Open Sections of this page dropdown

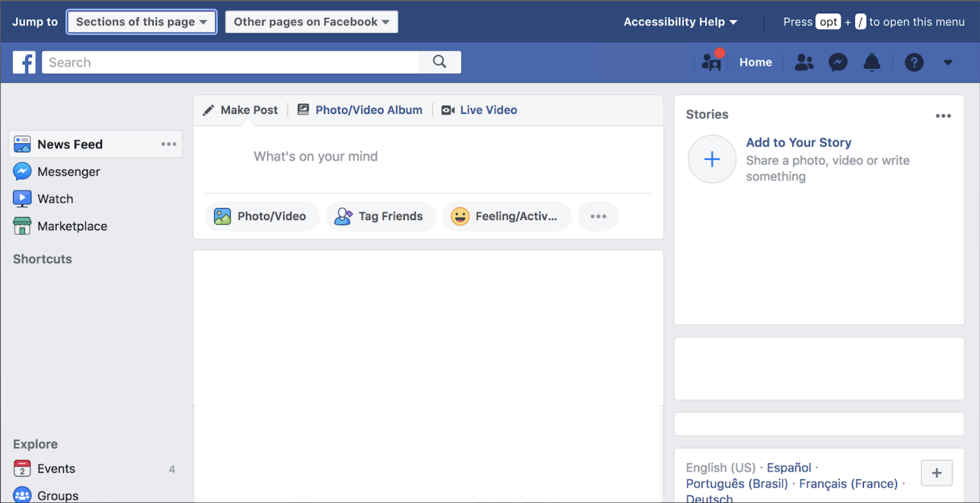tap(141, 22)
